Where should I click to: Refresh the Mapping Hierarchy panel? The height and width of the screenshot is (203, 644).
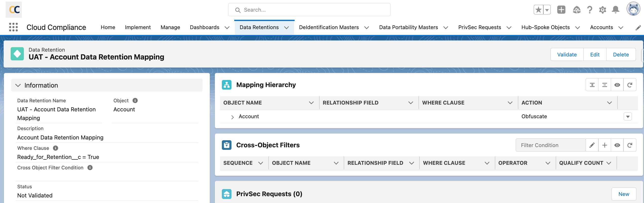click(630, 85)
